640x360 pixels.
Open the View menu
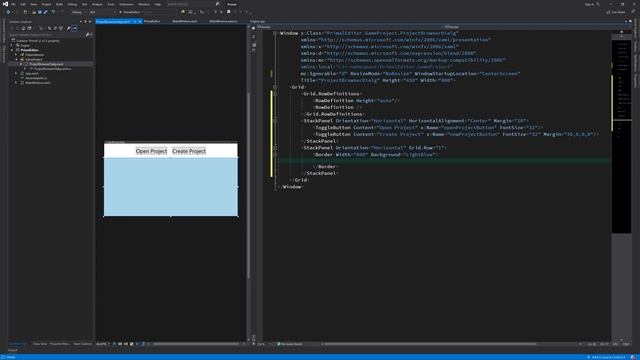pyautogui.click(x=33, y=4)
